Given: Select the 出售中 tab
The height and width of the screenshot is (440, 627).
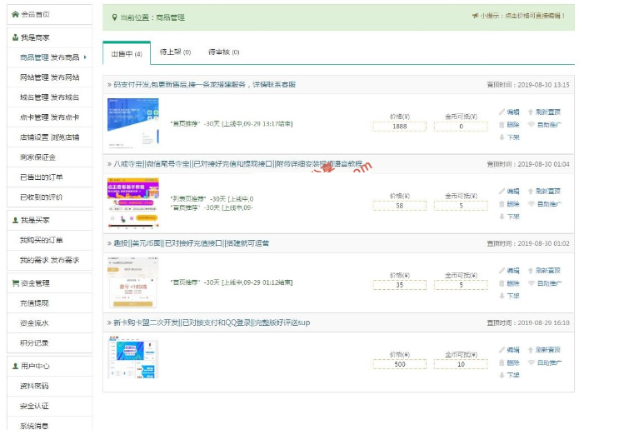Looking at the screenshot, I should click(x=126, y=52).
